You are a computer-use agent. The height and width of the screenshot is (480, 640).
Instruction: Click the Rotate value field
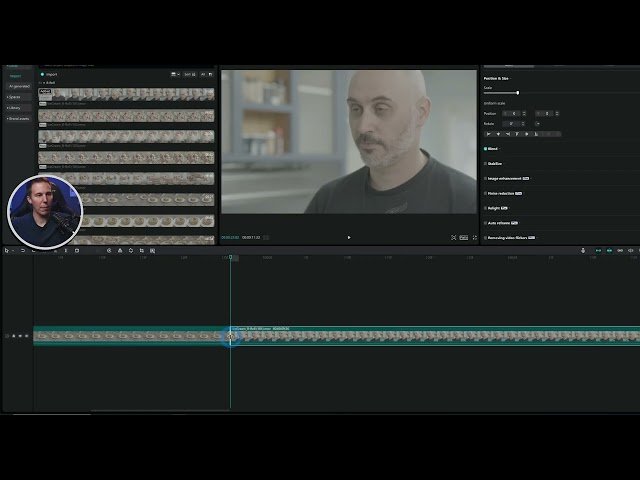coord(511,124)
